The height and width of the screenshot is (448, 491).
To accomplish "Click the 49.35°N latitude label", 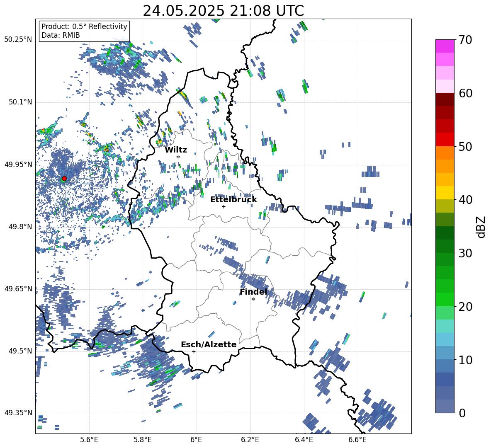I will point(18,413).
